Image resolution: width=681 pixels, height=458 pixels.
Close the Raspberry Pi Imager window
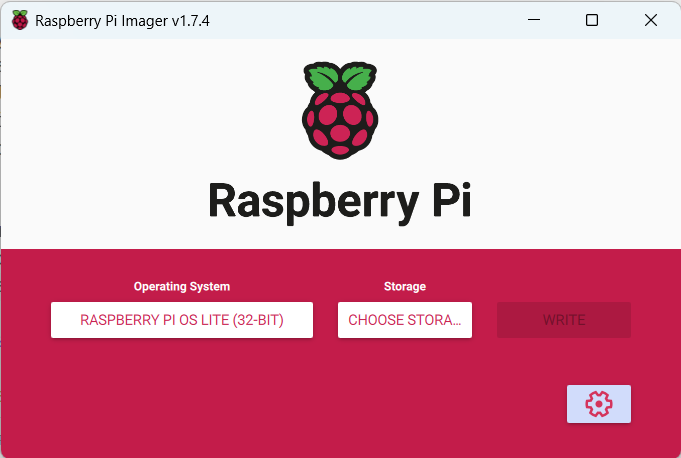651,20
